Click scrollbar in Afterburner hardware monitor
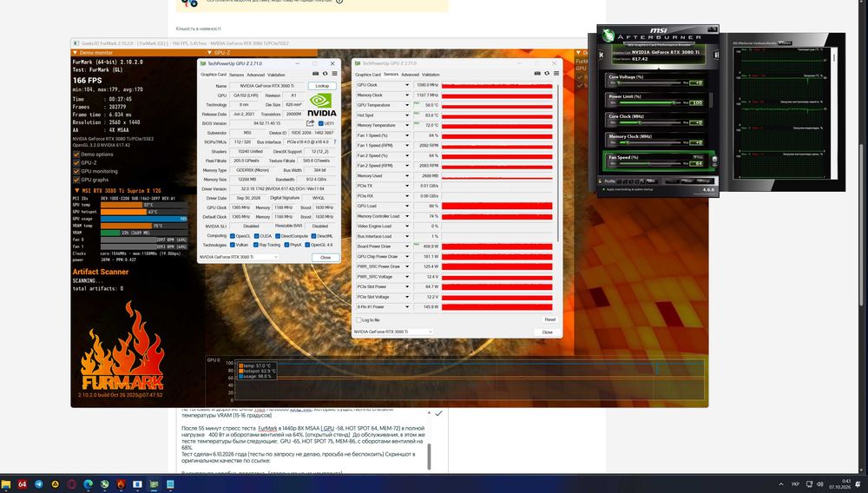Screen dimensions: 868x493 pyautogui.click(x=834, y=56)
